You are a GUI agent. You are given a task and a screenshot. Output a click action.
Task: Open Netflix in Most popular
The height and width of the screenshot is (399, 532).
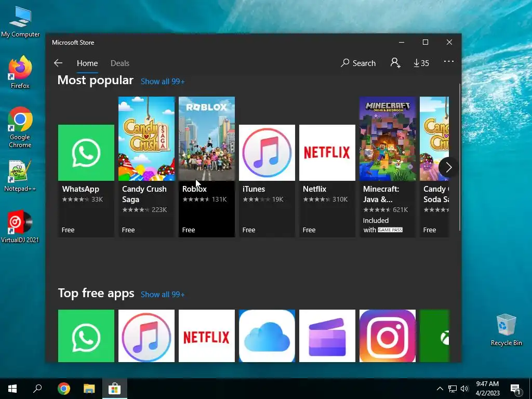coord(327,181)
